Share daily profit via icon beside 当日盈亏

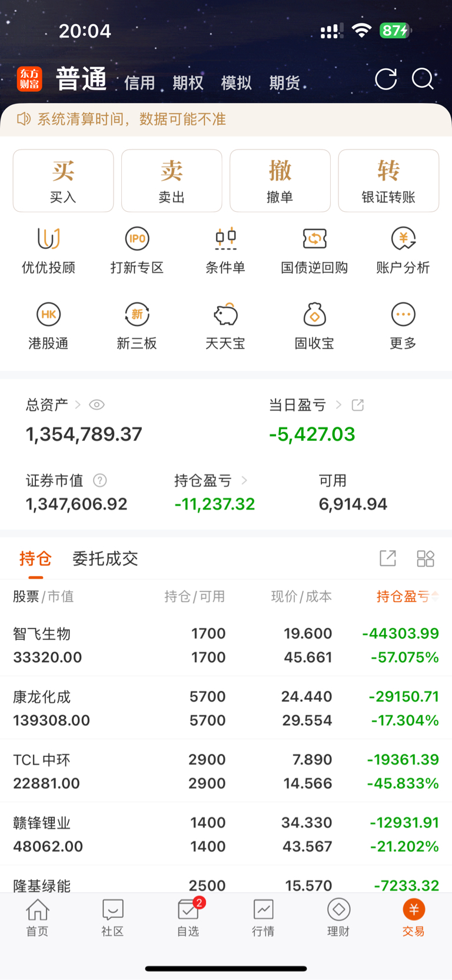point(358,405)
